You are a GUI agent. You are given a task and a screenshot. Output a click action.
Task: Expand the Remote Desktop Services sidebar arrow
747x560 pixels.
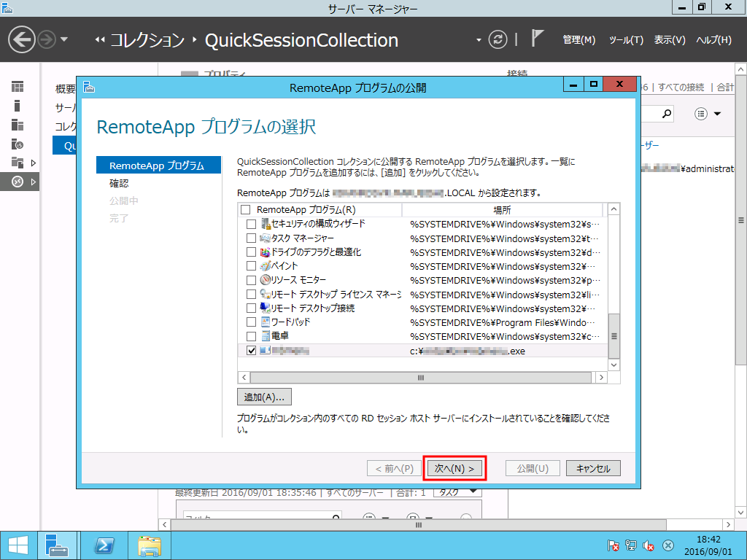34,182
